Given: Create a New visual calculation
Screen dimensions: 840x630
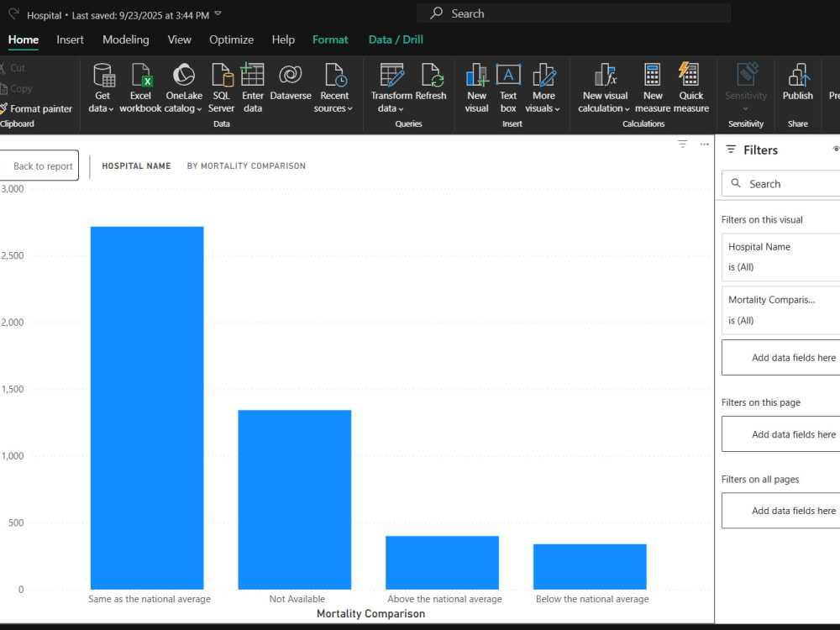Looking at the screenshot, I should tap(605, 88).
